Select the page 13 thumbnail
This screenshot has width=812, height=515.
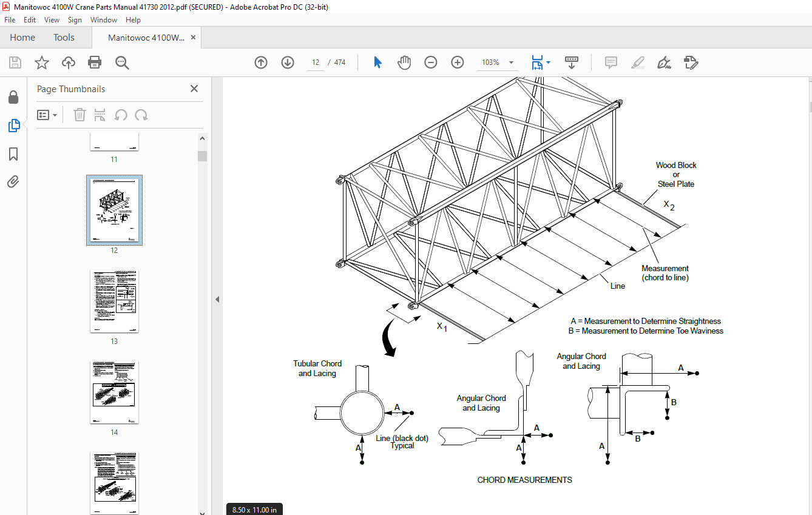(114, 301)
